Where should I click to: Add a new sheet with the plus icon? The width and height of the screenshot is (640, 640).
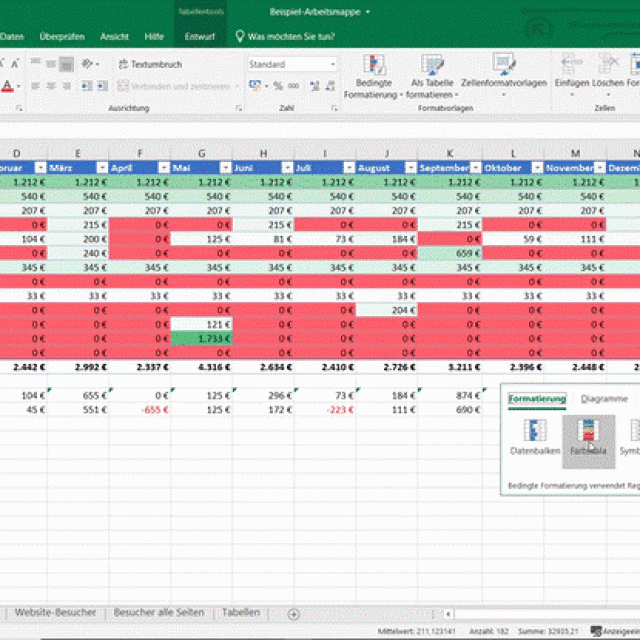(x=293, y=614)
